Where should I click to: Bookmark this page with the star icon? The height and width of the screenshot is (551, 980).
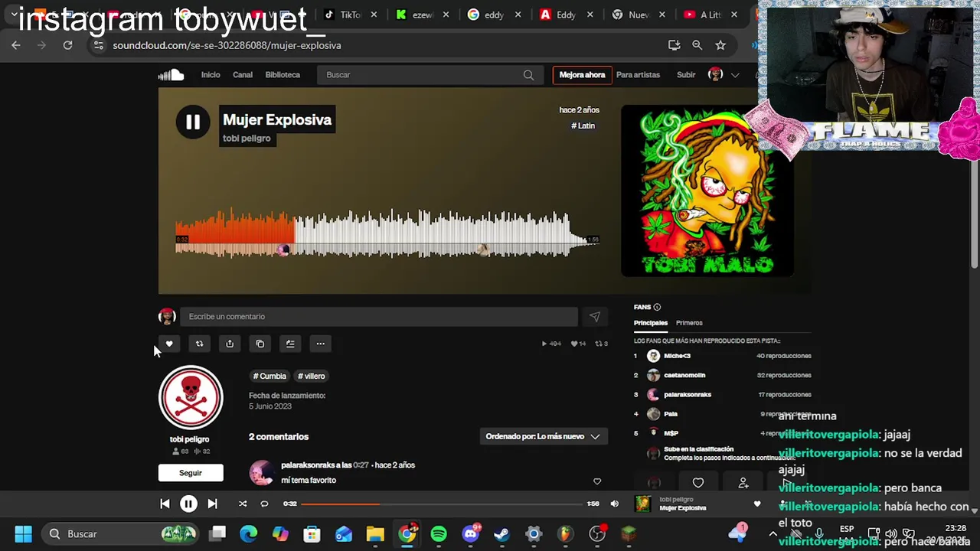720,45
